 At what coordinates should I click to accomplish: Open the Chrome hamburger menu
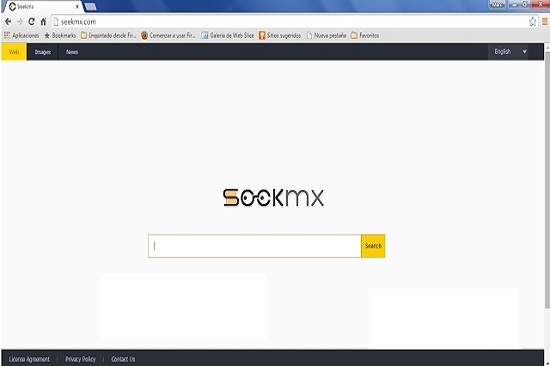545,22
